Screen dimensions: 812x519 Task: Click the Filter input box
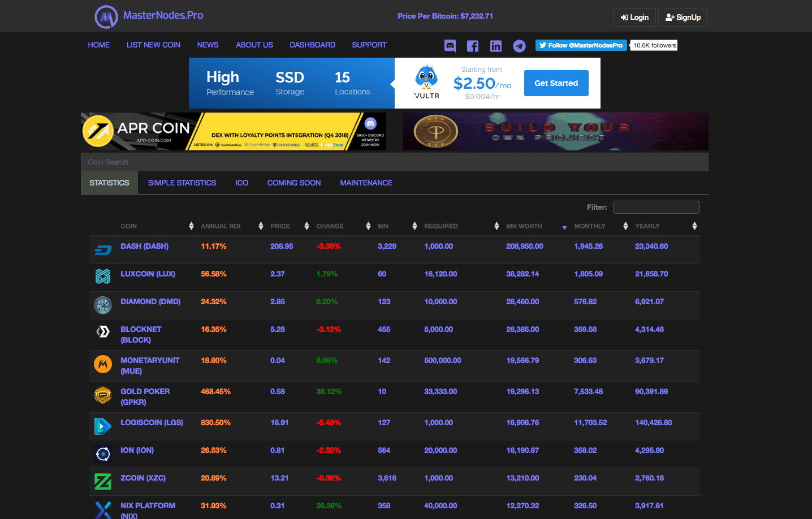pyautogui.click(x=656, y=207)
